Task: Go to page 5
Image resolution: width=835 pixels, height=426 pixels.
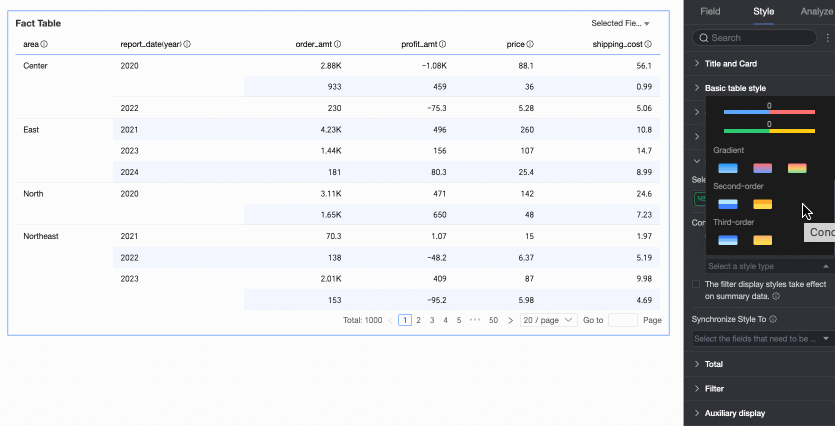Action: pyautogui.click(x=459, y=320)
